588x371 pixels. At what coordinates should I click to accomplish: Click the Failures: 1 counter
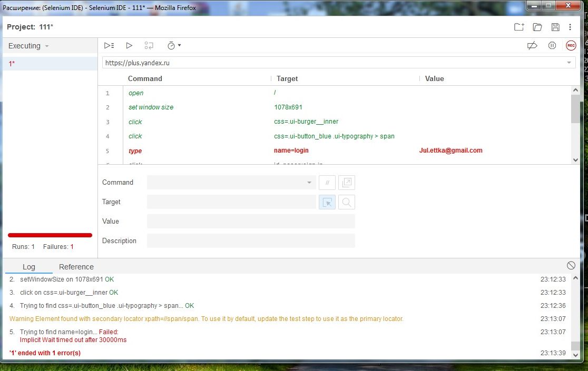click(58, 247)
